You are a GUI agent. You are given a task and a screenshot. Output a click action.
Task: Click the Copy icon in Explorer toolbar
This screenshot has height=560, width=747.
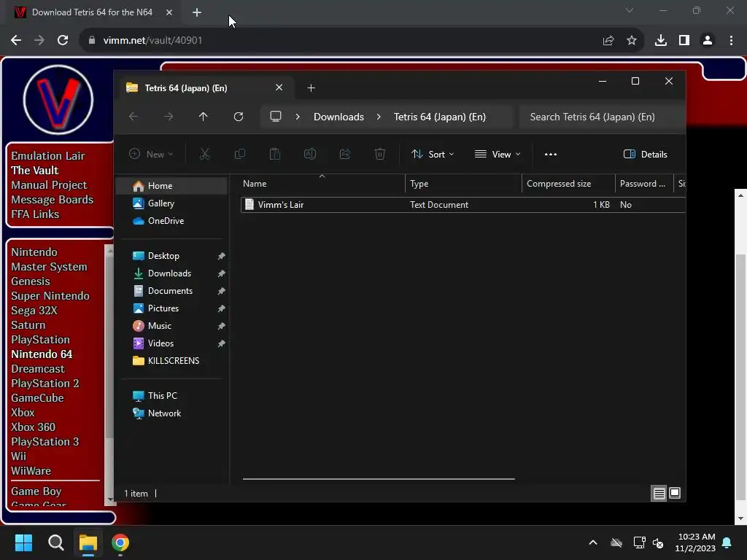click(x=239, y=154)
